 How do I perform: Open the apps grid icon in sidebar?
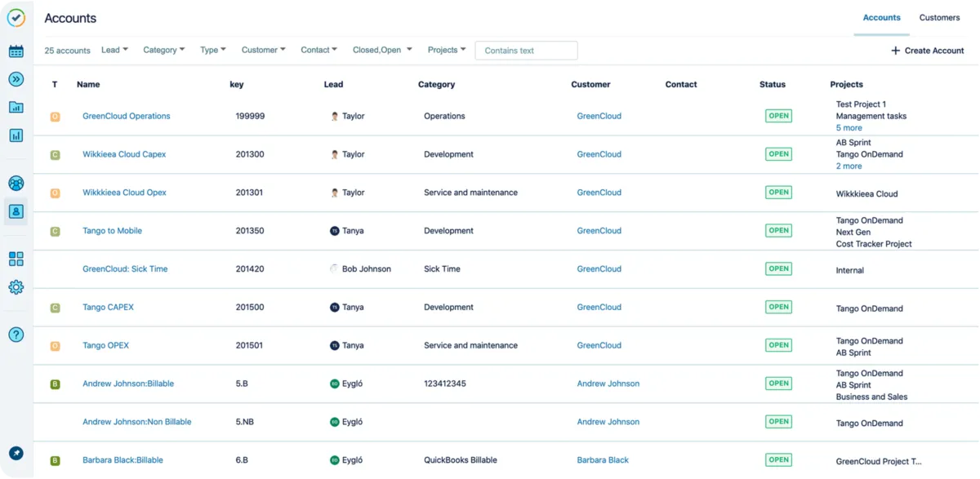[16, 259]
